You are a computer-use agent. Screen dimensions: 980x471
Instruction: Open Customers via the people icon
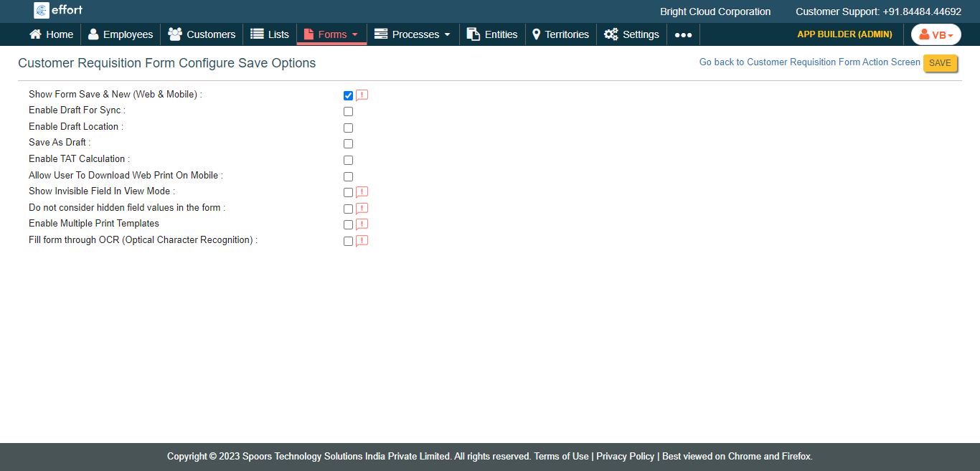pos(174,34)
